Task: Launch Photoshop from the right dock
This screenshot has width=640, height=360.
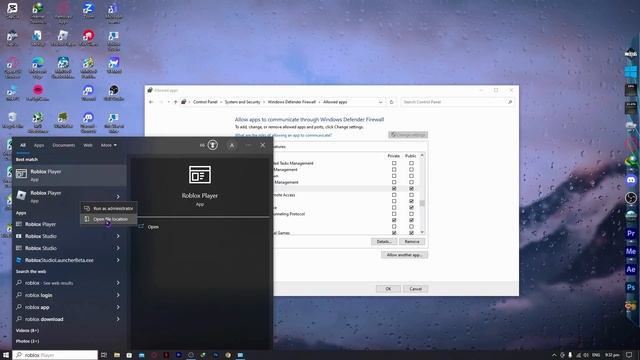Action: (631, 287)
